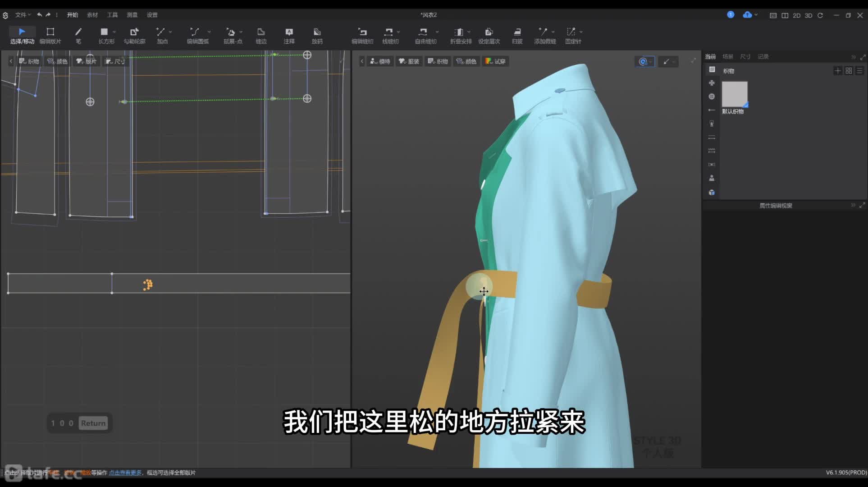Select the 默认织物 fabric swatch
The width and height of the screenshot is (868, 487).
(x=735, y=94)
